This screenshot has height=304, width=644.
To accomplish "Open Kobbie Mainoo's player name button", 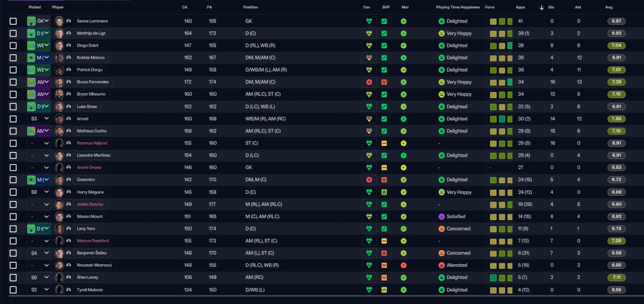I will click(x=91, y=58).
